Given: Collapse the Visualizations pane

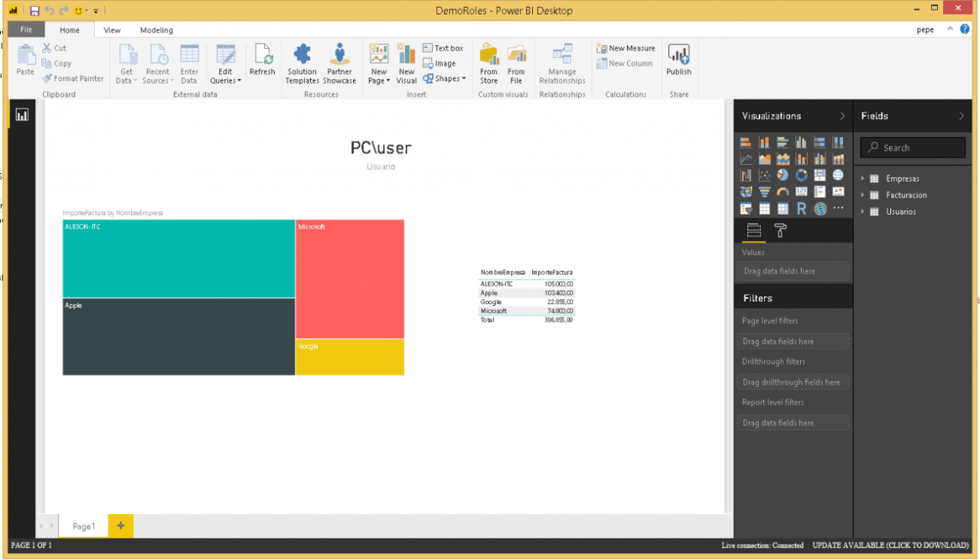Looking at the screenshot, I should coord(842,116).
